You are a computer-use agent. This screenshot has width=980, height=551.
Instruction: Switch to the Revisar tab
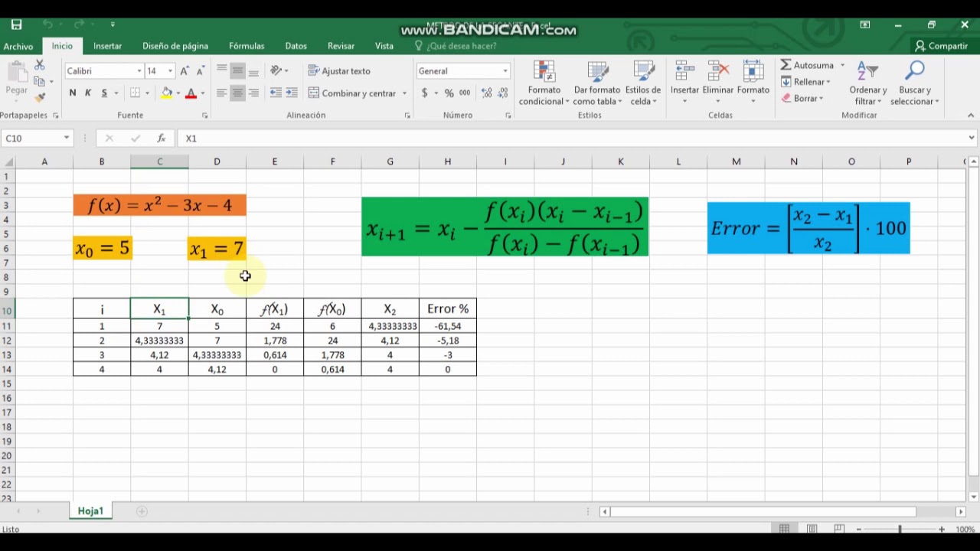(341, 47)
